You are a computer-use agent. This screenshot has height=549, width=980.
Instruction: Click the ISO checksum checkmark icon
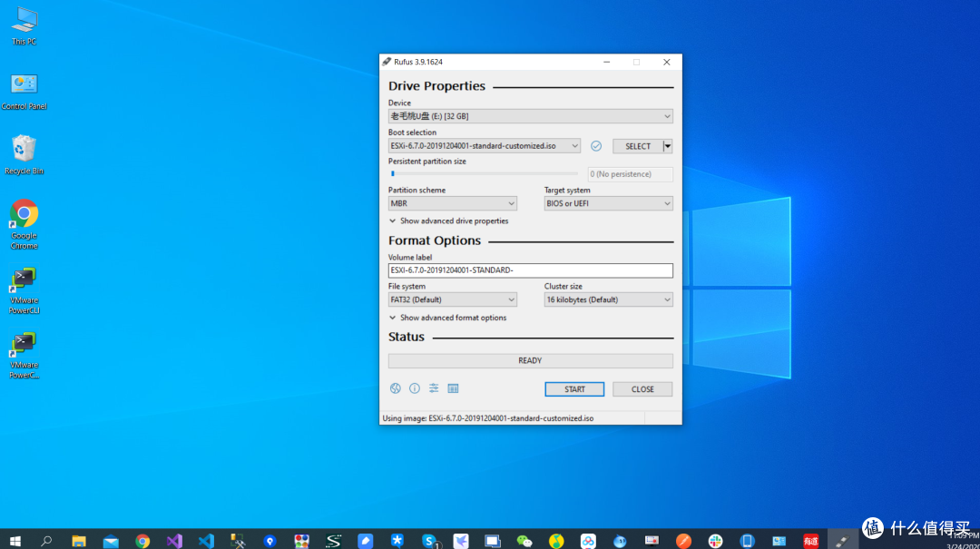pos(596,146)
